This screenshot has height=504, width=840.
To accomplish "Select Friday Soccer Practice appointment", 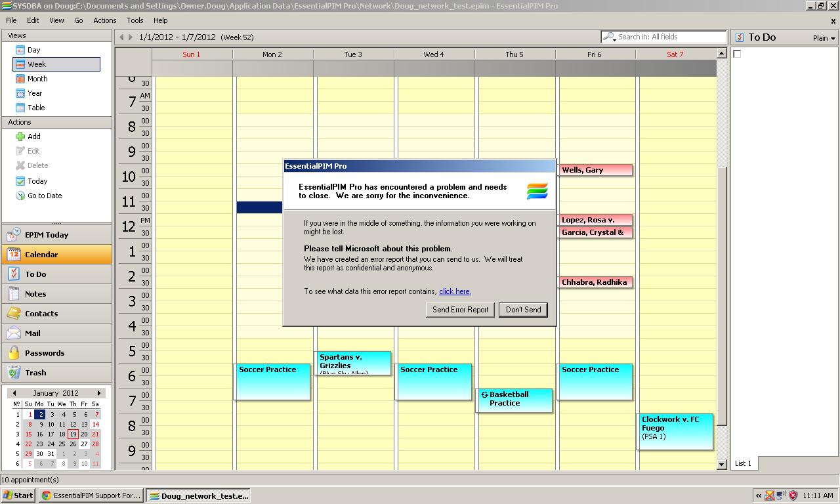I will coord(595,382).
